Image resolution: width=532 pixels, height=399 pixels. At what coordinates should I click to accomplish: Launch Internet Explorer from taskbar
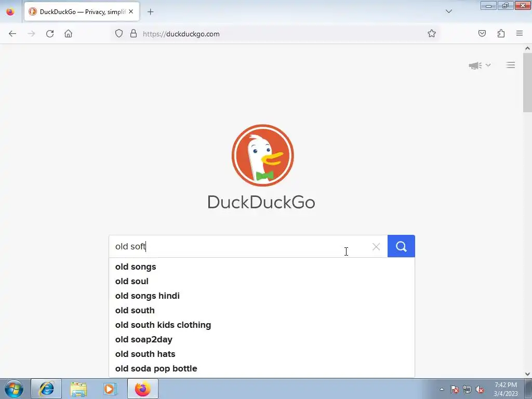pyautogui.click(x=46, y=389)
